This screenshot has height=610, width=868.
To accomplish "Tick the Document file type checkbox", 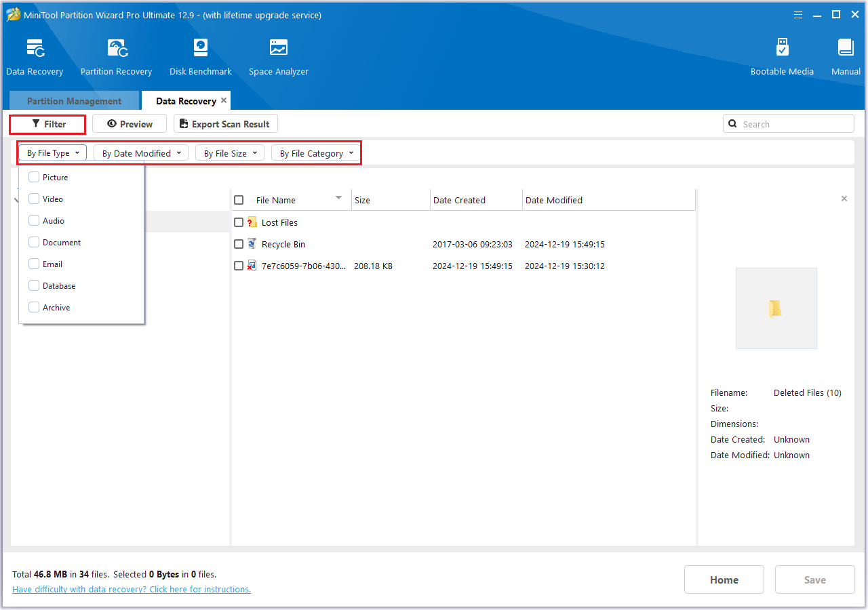I will point(34,242).
